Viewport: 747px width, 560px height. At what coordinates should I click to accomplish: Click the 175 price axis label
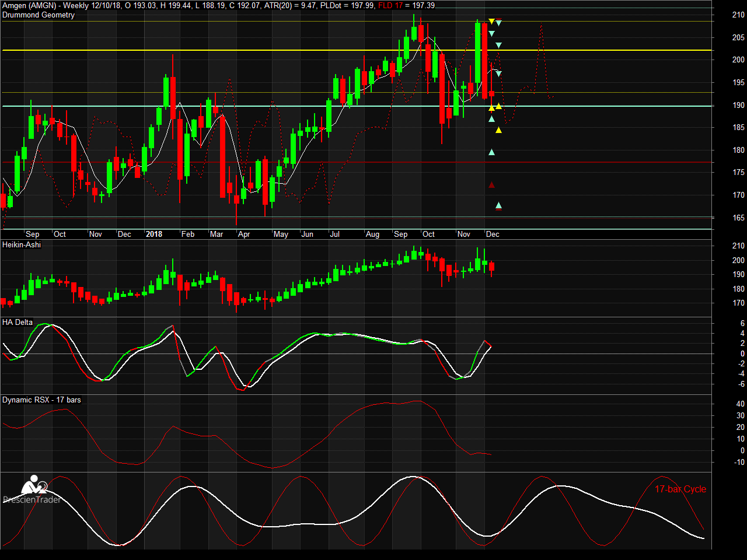click(x=738, y=172)
